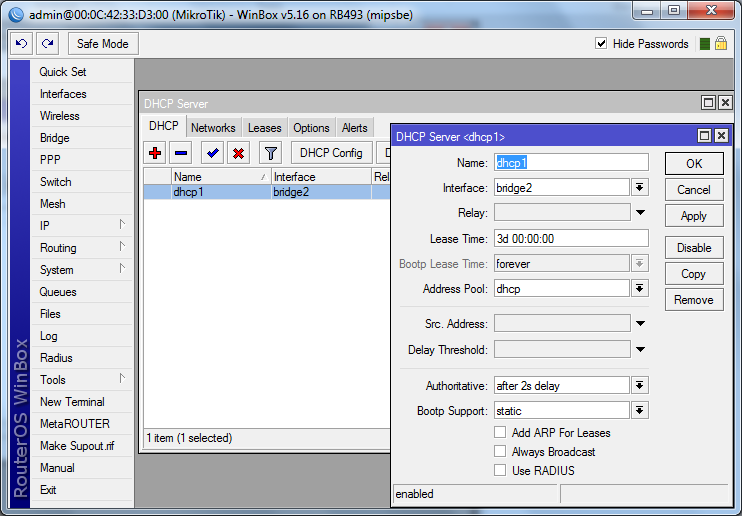
Task: Switch to the Networks tab
Action: pyautogui.click(x=213, y=128)
